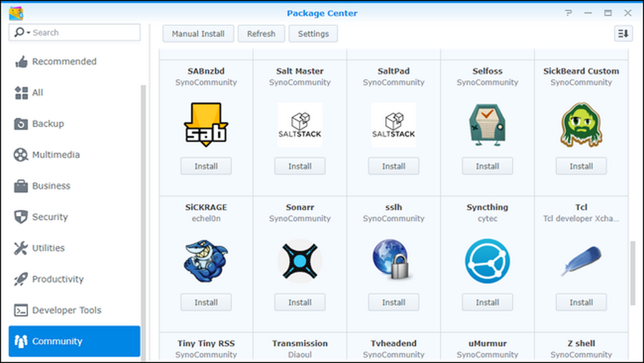Image resolution: width=644 pixels, height=363 pixels.
Task: Open the SickBeard Custom icon
Action: [x=581, y=124]
